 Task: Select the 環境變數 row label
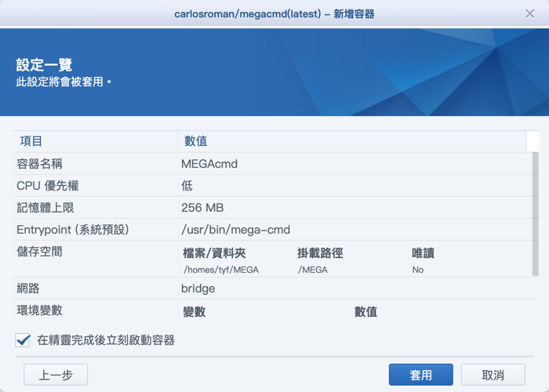click(39, 310)
